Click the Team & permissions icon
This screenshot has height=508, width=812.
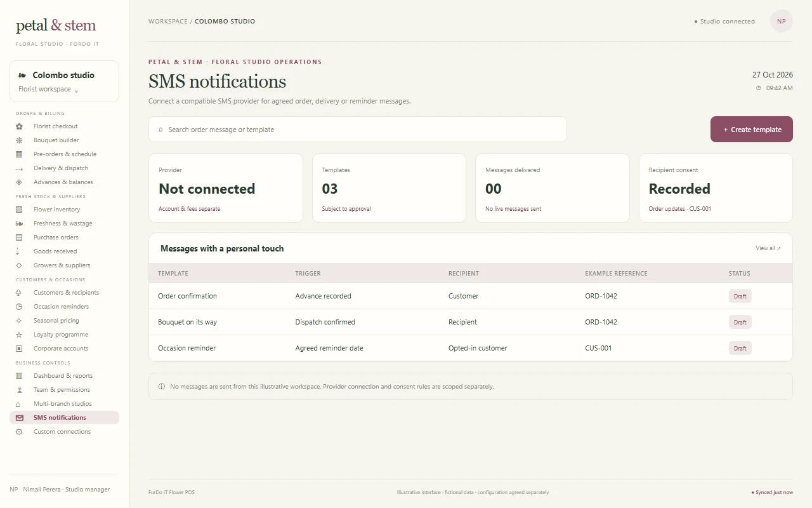19,390
